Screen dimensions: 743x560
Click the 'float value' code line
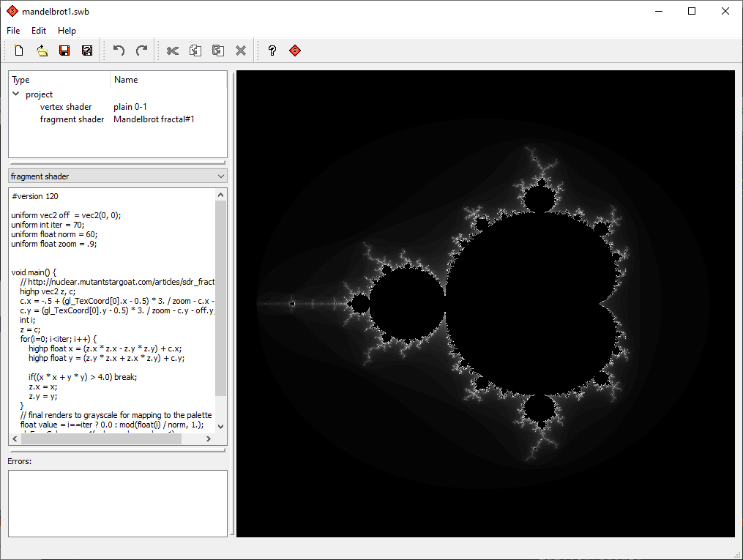(x=112, y=425)
